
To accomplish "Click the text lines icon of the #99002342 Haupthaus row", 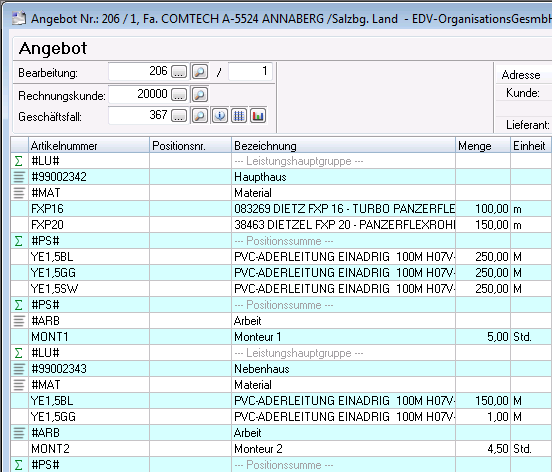I will click(x=19, y=177).
